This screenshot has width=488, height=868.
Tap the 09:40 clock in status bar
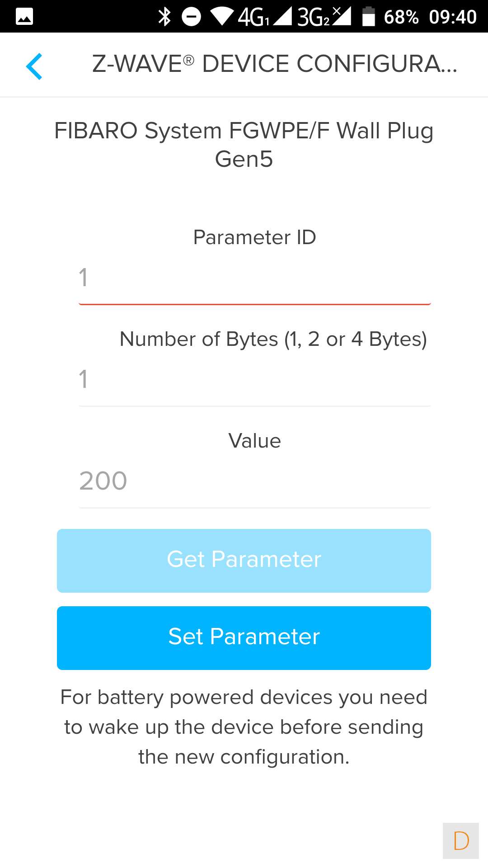point(453,17)
